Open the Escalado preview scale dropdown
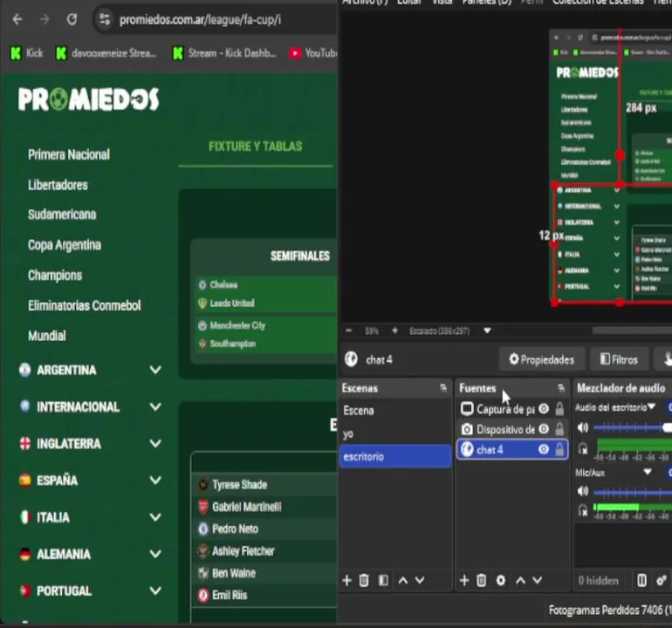This screenshot has height=628, width=672. click(487, 331)
